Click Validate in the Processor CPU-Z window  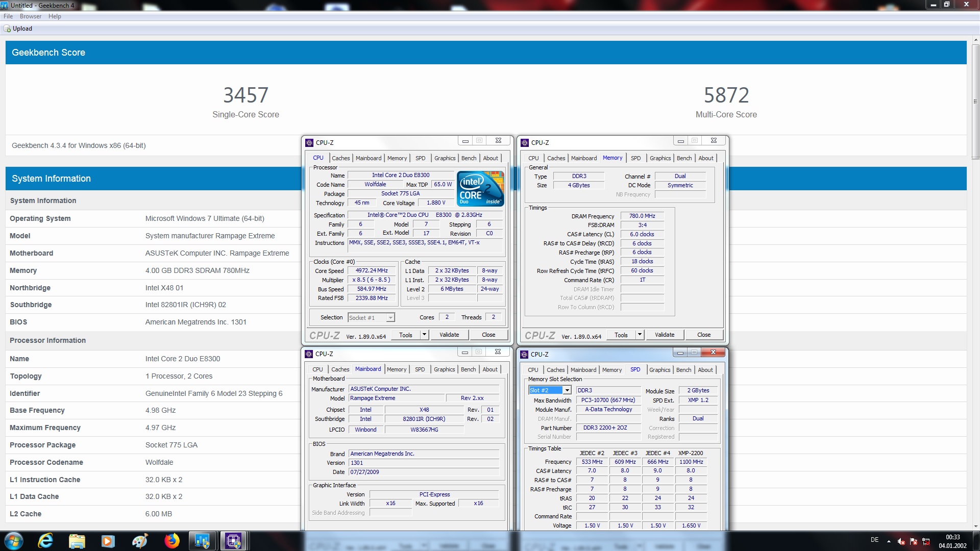[x=449, y=335]
